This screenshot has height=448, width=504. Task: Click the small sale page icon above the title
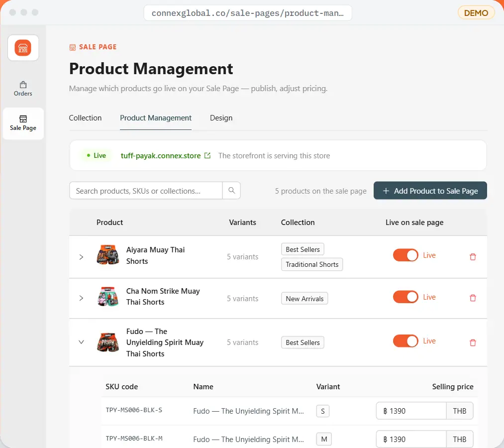pyautogui.click(x=73, y=47)
